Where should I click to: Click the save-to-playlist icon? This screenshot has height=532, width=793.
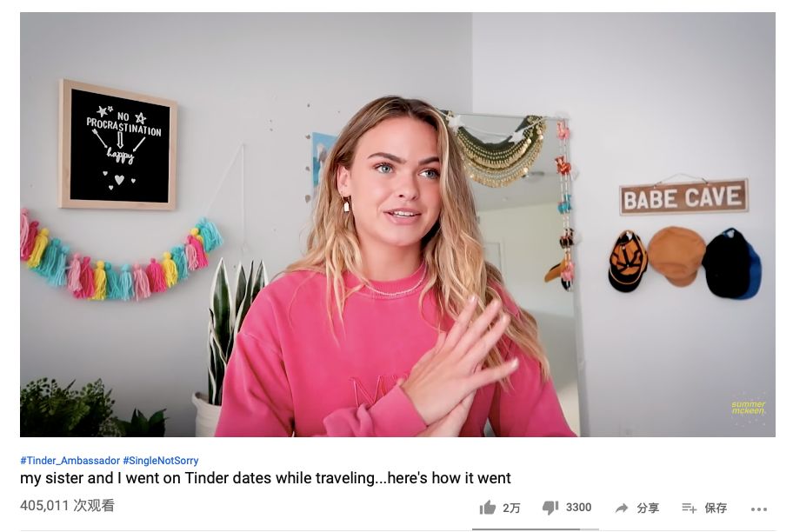689,508
